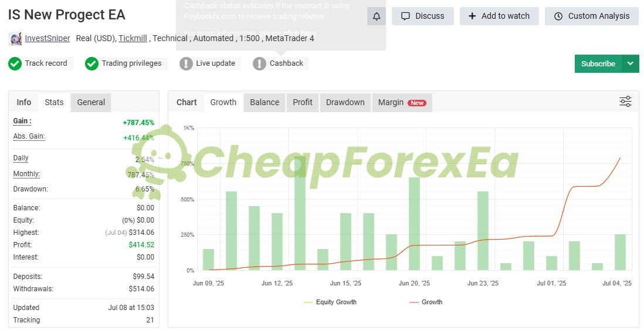Click the Trading privileges green checkmark
Image resolution: width=644 pixels, height=333 pixels.
point(91,63)
